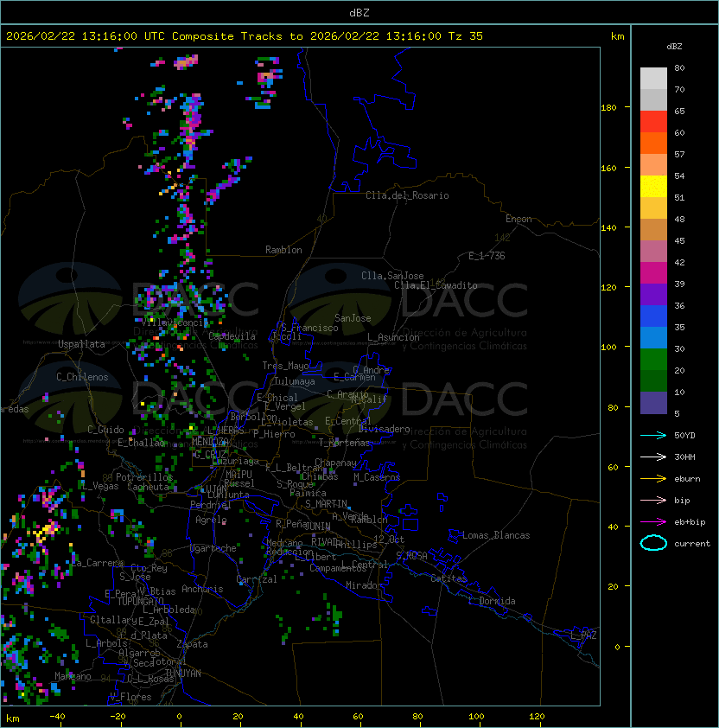Screen dimensions: 719x728
Task: Click the royal blue swatch between 36 and 35
Action: pos(653,316)
